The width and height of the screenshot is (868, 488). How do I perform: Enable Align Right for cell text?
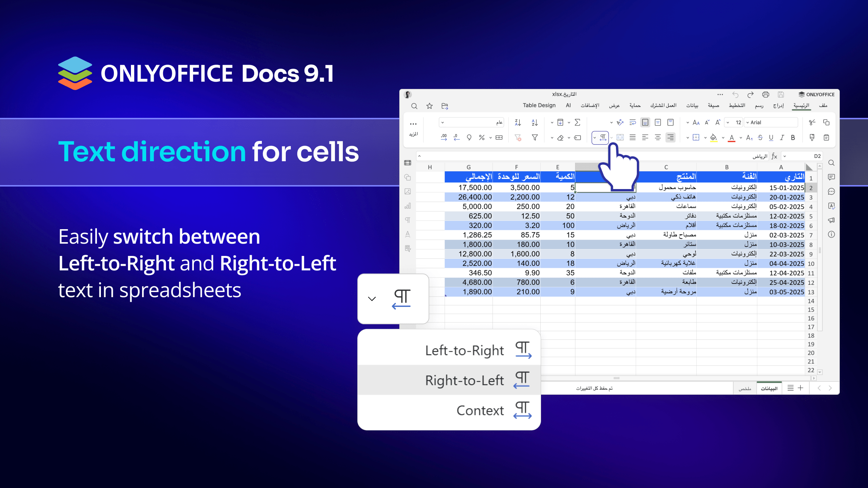coord(671,137)
